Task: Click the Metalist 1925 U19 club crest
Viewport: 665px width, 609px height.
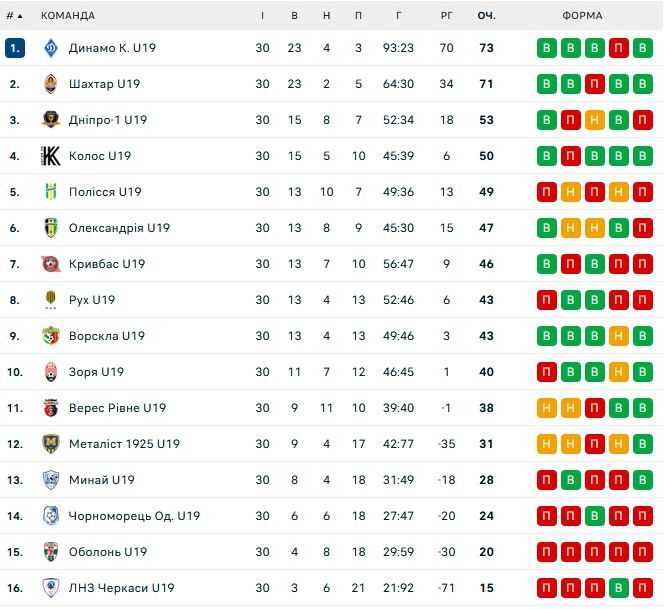Action: [x=51, y=444]
